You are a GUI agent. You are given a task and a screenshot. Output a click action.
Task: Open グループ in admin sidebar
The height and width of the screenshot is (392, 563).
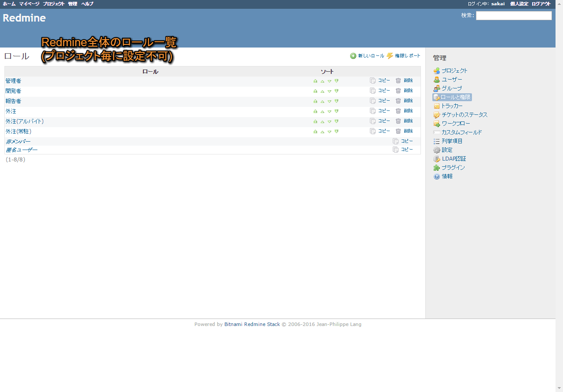pyautogui.click(x=448, y=88)
